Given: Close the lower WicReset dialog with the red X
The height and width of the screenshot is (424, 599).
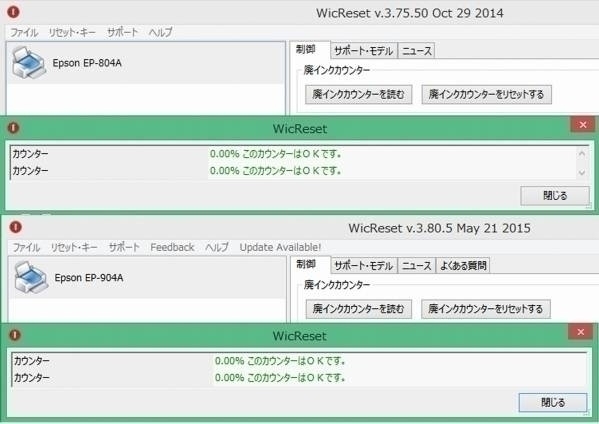Looking at the screenshot, I should pyautogui.click(x=580, y=332).
